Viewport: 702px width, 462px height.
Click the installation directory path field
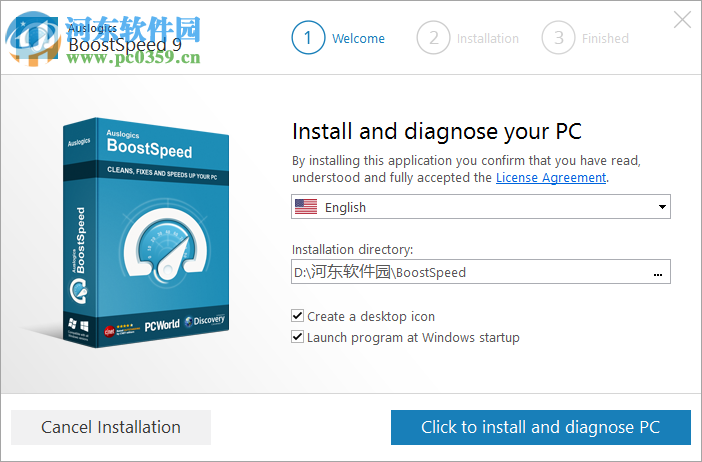480,272
